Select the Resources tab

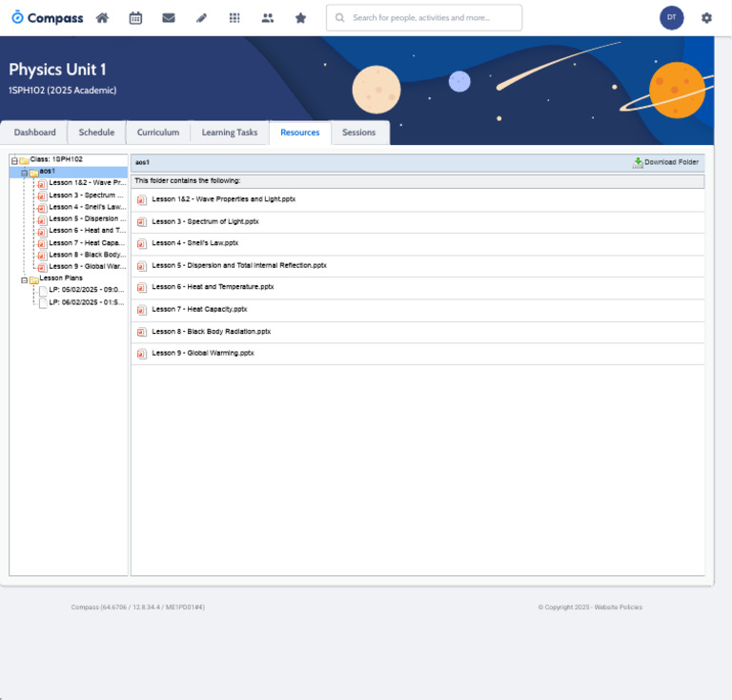299,133
